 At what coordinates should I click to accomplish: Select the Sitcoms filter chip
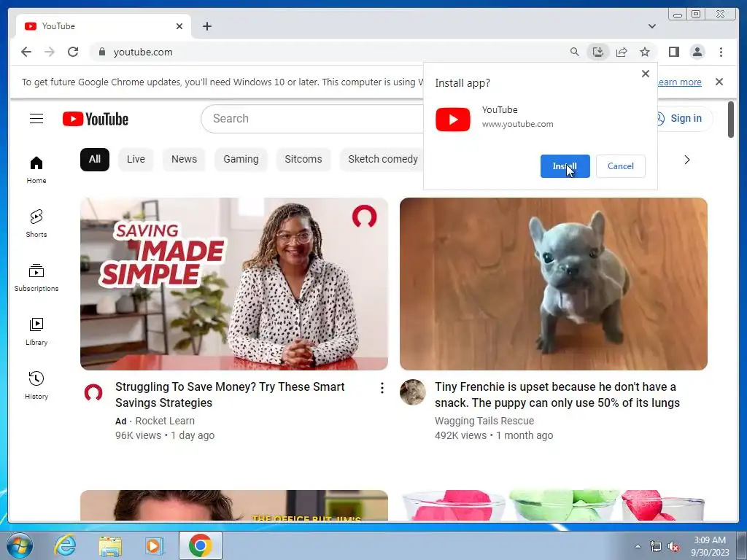tap(303, 159)
